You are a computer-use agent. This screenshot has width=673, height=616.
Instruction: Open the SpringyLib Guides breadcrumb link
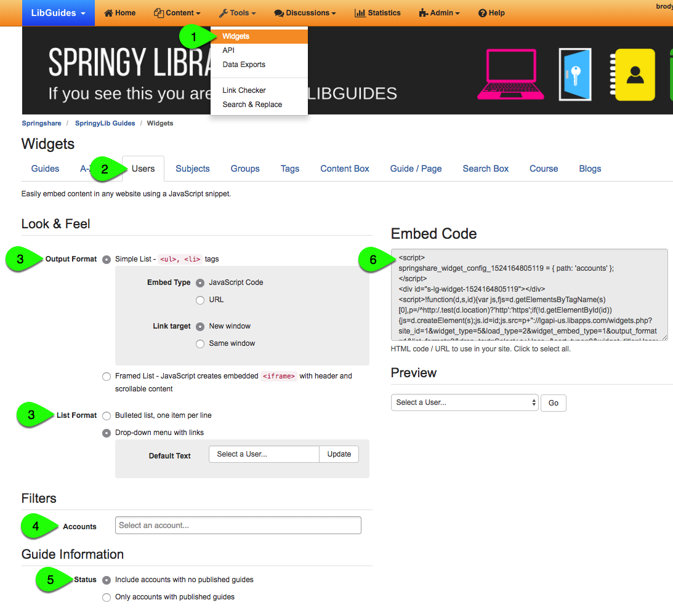(105, 124)
